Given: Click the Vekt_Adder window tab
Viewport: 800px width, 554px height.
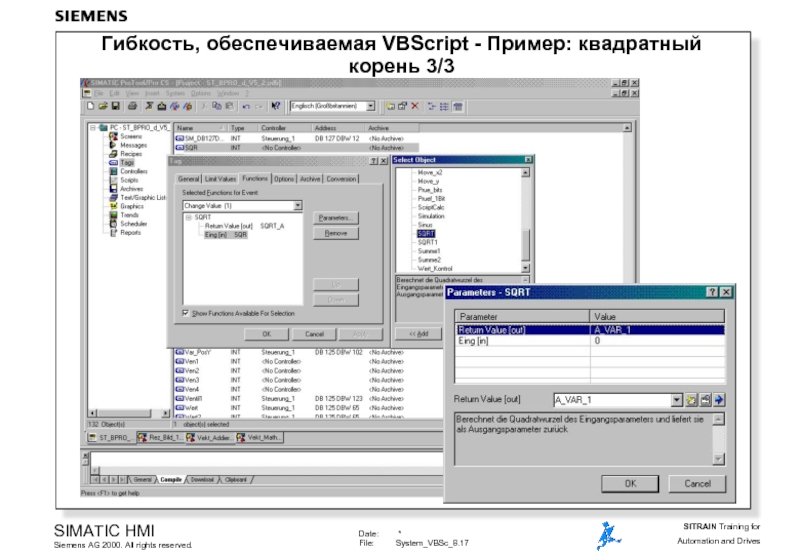Looking at the screenshot, I should (209, 438).
